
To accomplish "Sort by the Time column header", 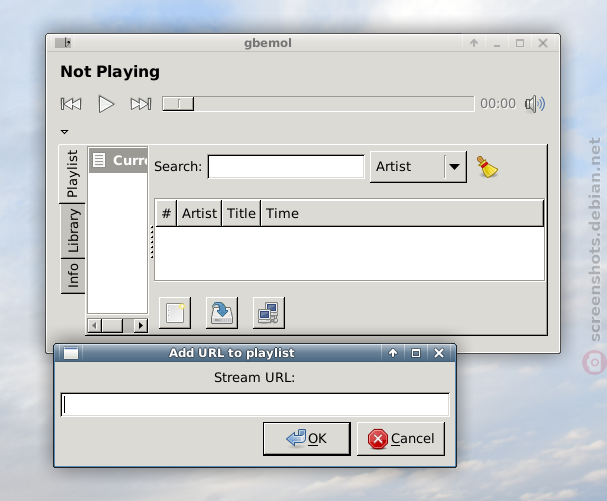I will tap(402, 213).
